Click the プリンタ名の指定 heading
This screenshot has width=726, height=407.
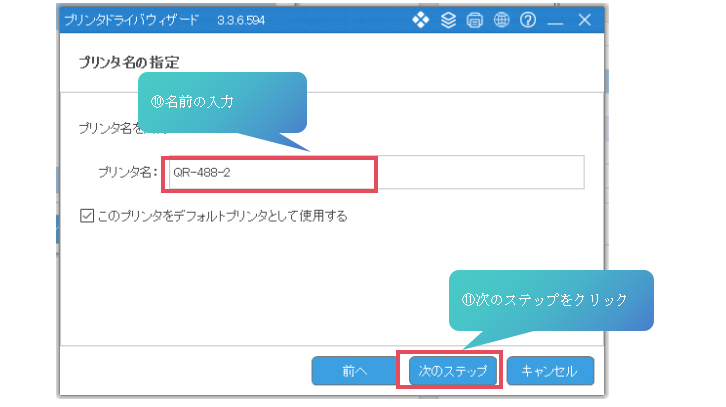coord(129,62)
